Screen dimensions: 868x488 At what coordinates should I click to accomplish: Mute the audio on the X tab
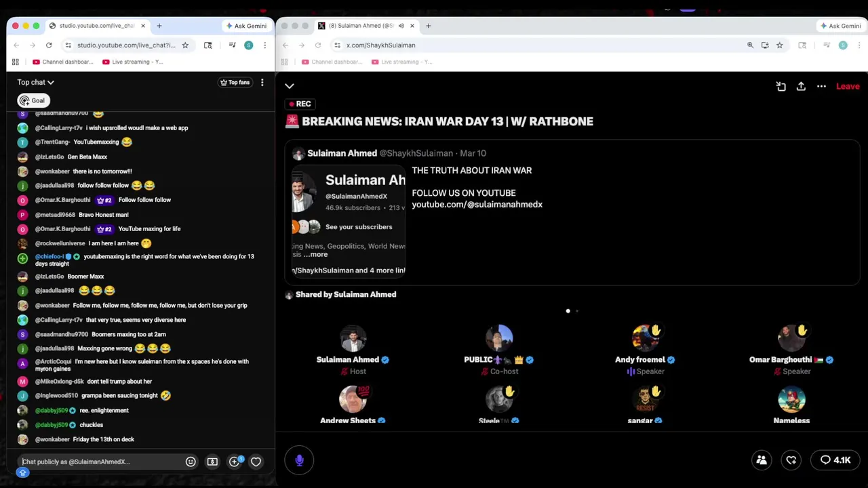(401, 26)
